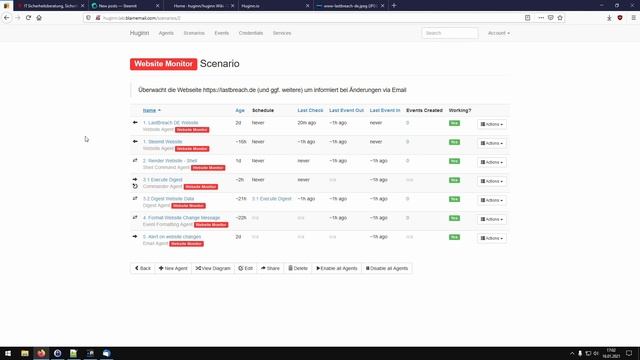Open the Windows Start menu
Viewport: 640px width, 360px height.
pos(8,353)
